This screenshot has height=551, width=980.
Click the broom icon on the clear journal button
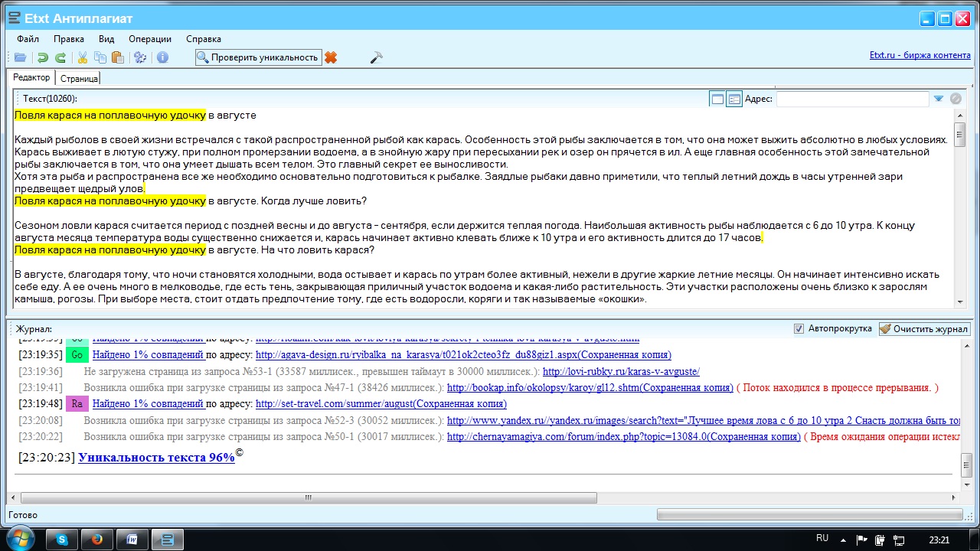(x=885, y=329)
